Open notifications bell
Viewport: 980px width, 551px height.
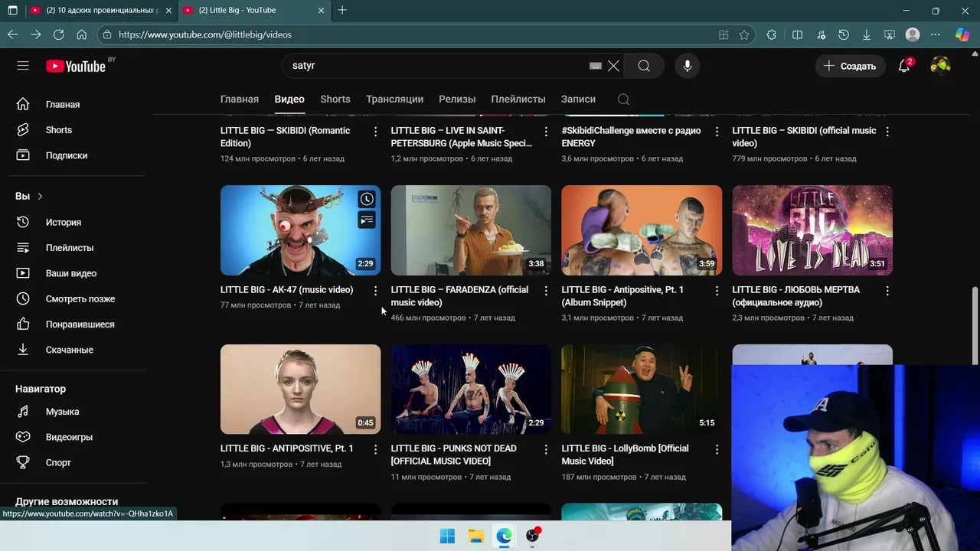[904, 66]
